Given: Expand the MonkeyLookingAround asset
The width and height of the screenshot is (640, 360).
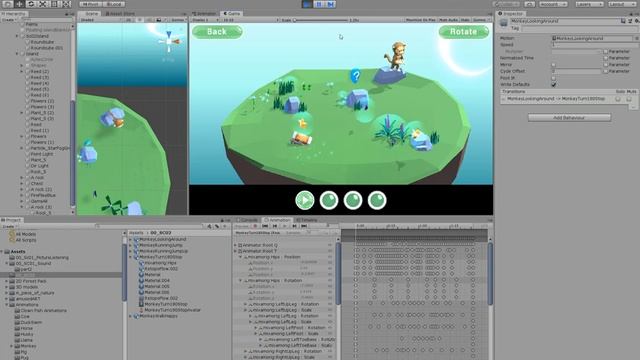Looking at the screenshot, I should (x=131, y=240).
